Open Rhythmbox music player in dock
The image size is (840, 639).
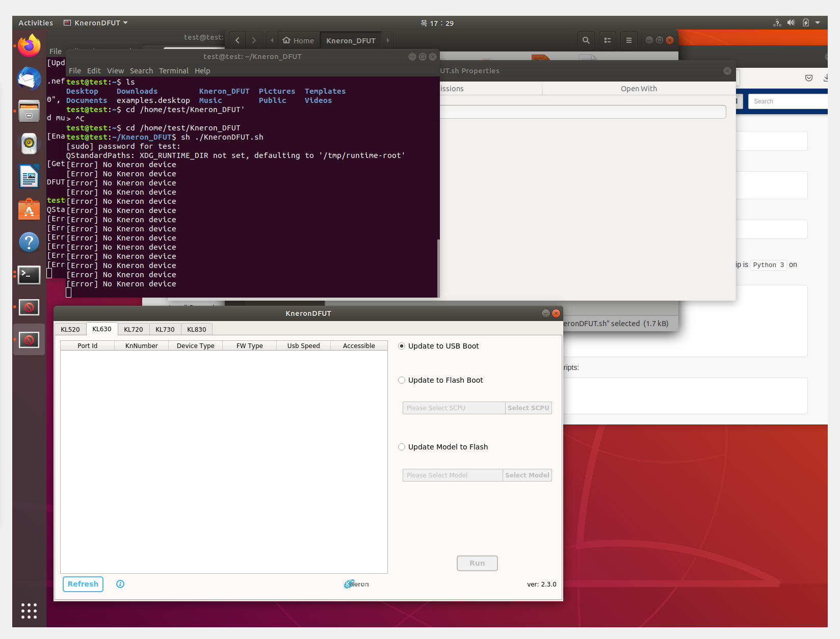29,144
